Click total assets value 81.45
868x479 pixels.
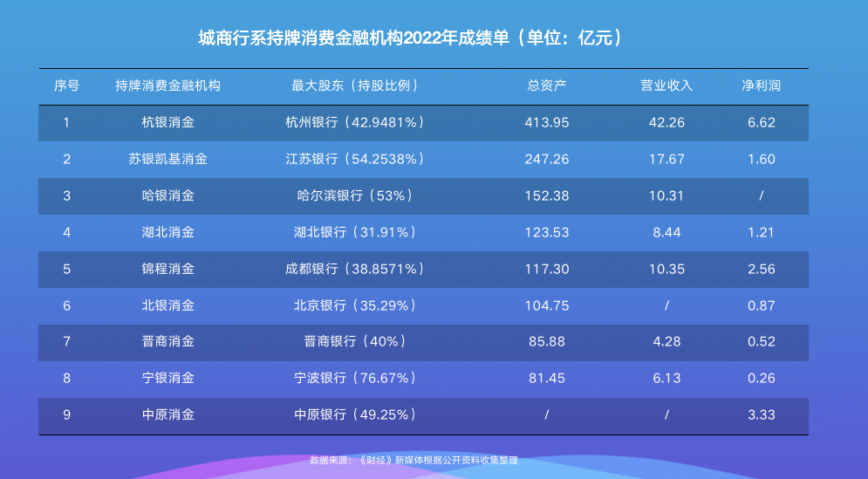546,378
